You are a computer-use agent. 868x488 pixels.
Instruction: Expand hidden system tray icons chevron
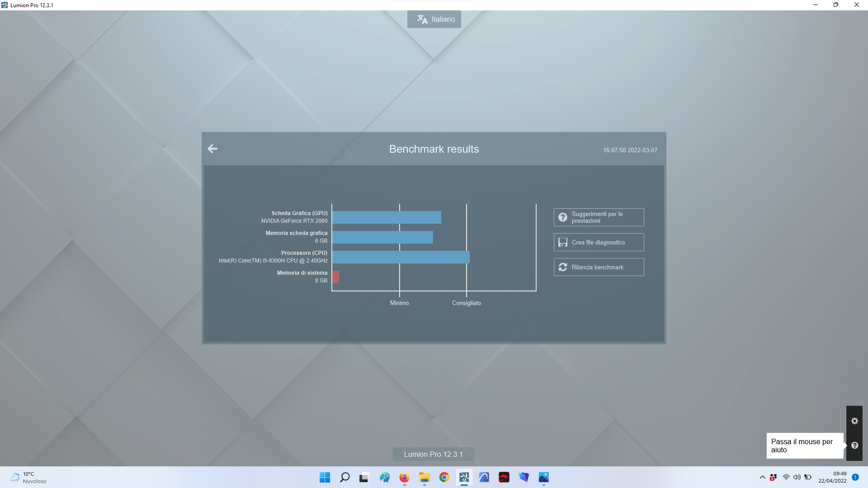click(x=762, y=478)
